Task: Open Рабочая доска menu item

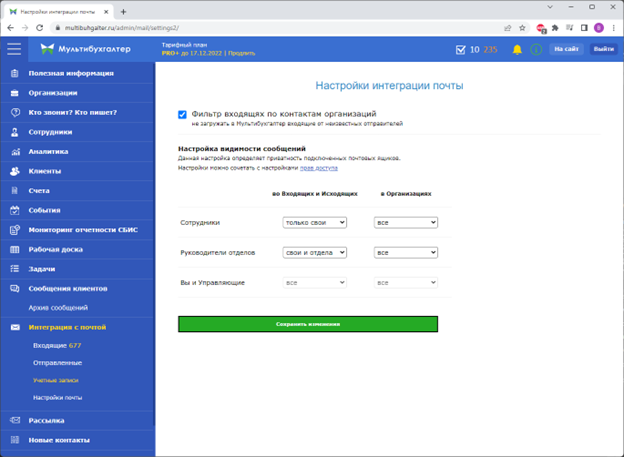Action: (x=56, y=249)
